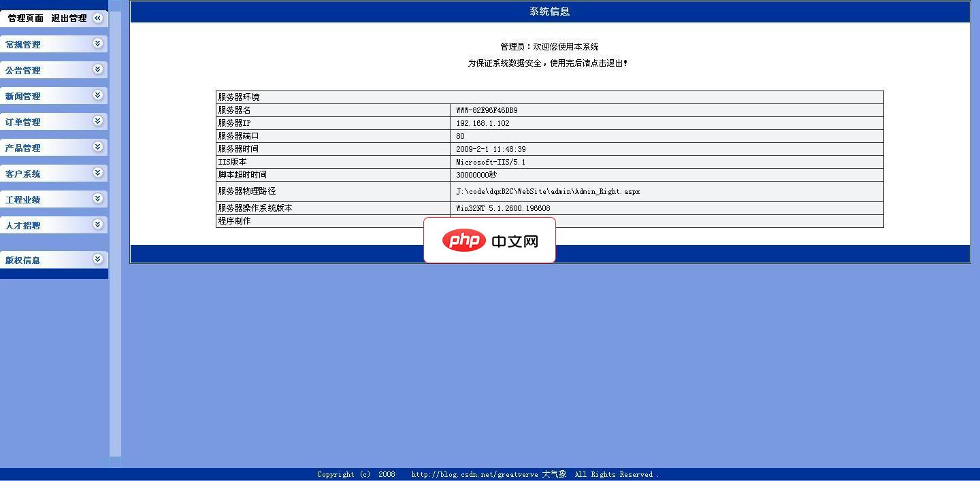Viewport: 980px width, 481px height.
Task: Click the 公告管理 expand arrow icon
Action: pos(99,69)
